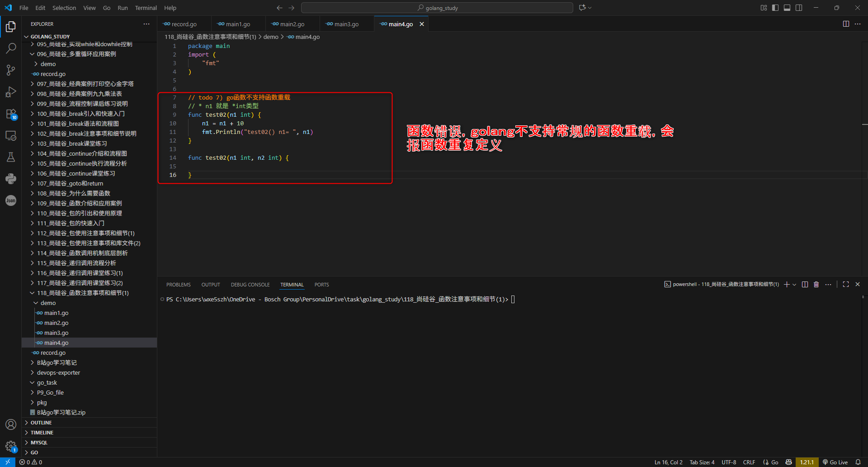
Task: Expand the OUTLINE section
Action: tap(89, 423)
